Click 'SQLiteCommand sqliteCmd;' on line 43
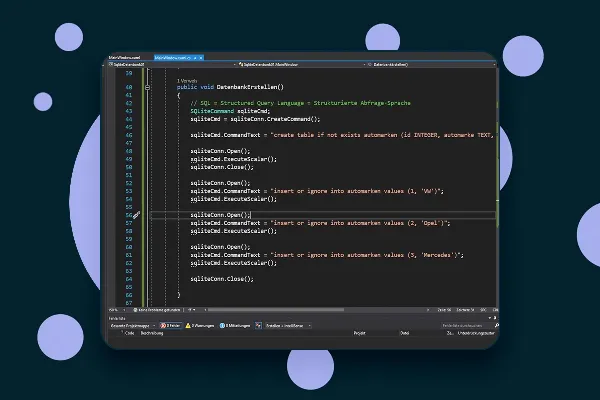The width and height of the screenshot is (600, 400). pyautogui.click(x=230, y=111)
